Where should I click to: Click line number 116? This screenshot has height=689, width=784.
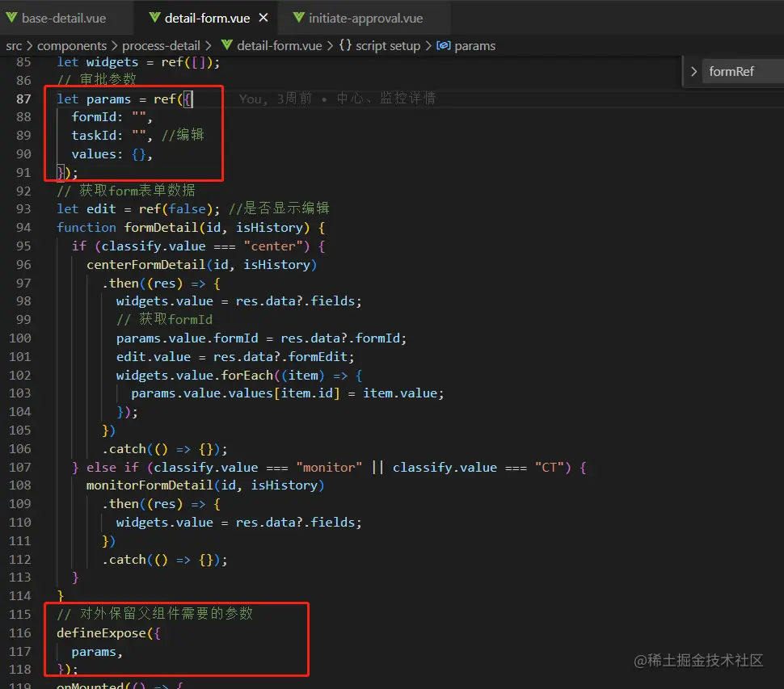(x=20, y=633)
